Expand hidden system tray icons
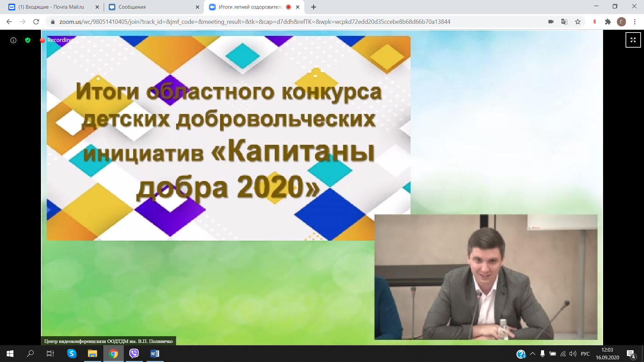Viewport: 644px width, 362px height. 532,354
